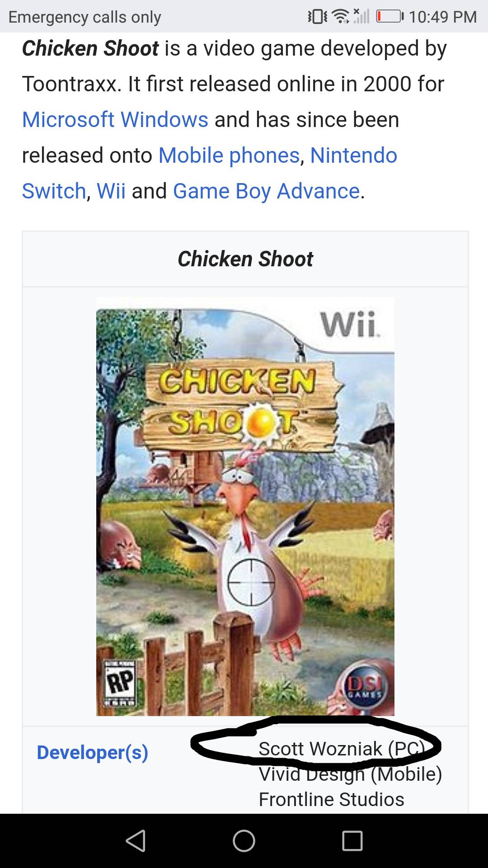Tap the Vivid Design (Mobile) entry
This screenshot has width=488, height=868.
[x=350, y=774]
